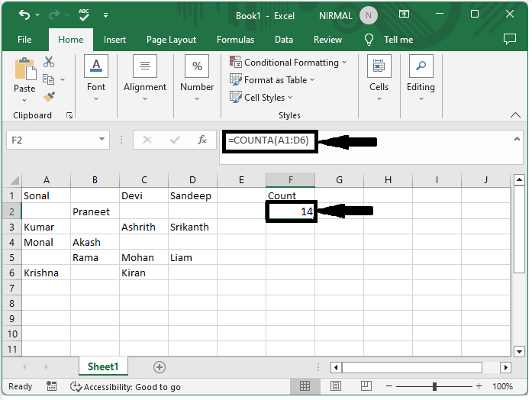Select cell containing Srikanth
The width and height of the screenshot is (532, 400).
tap(192, 227)
